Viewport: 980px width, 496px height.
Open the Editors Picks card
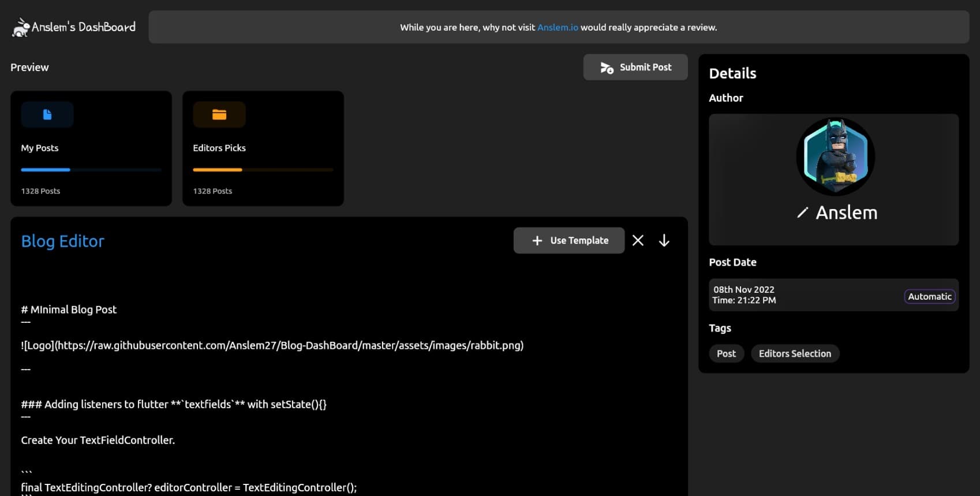tap(263, 148)
